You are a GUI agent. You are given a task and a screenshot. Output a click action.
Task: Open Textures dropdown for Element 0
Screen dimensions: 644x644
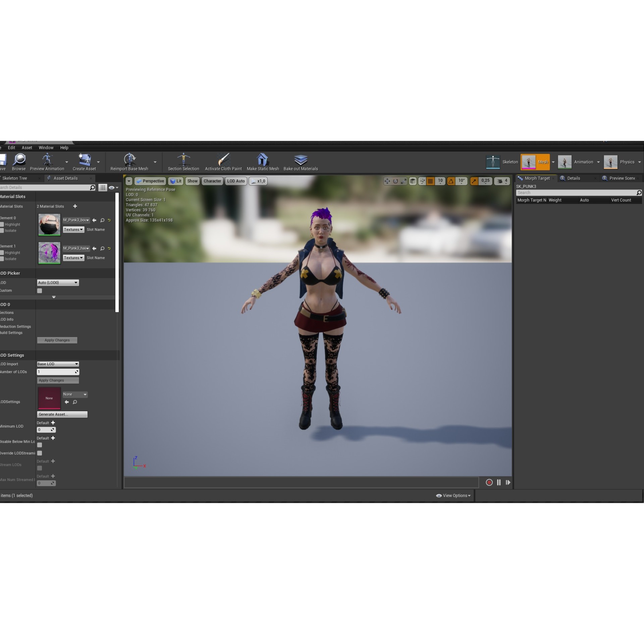tap(74, 230)
